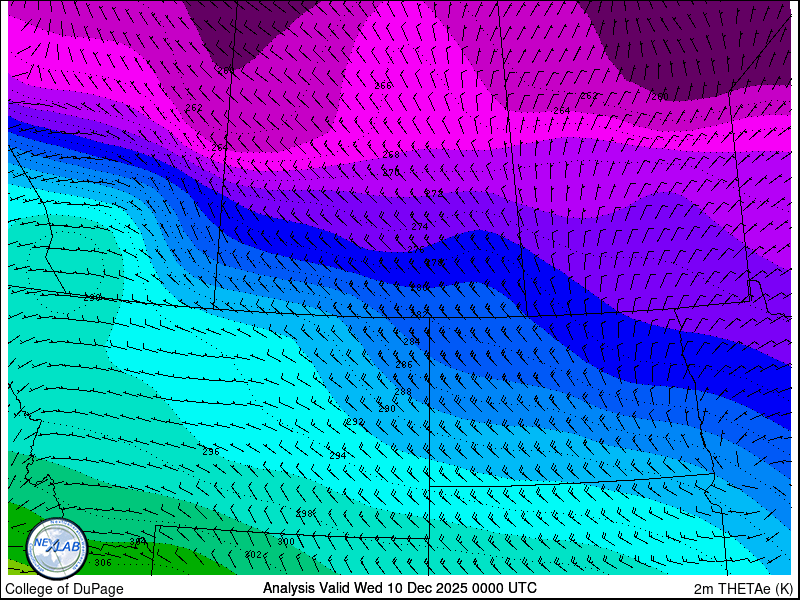Click the 284 contour label

(412, 341)
